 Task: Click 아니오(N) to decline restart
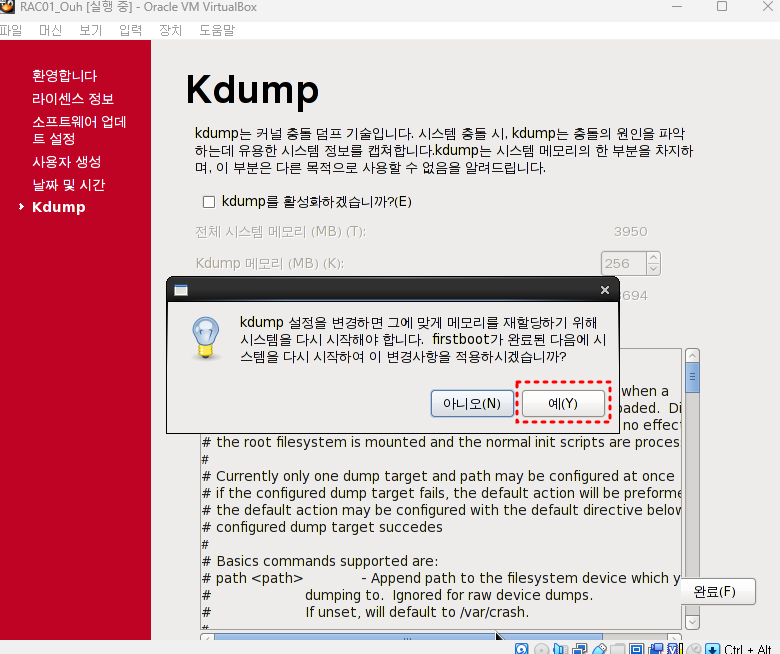[472, 403]
